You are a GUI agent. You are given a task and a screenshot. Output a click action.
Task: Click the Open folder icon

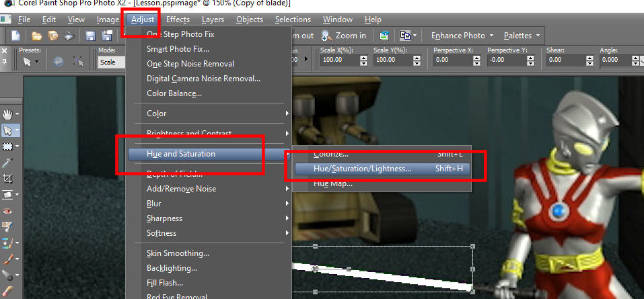37,36
